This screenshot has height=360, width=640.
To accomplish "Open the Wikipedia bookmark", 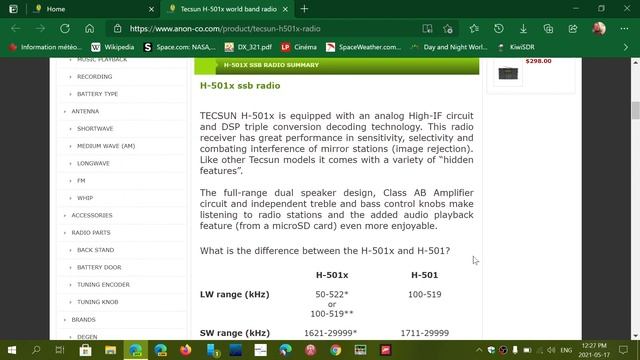I will (113, 47).
